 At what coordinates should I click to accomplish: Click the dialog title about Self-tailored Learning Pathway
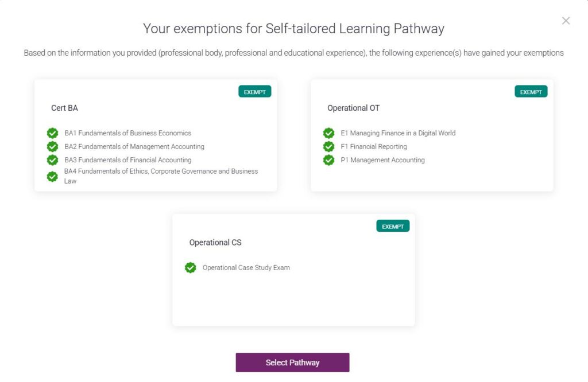point(293,28)
